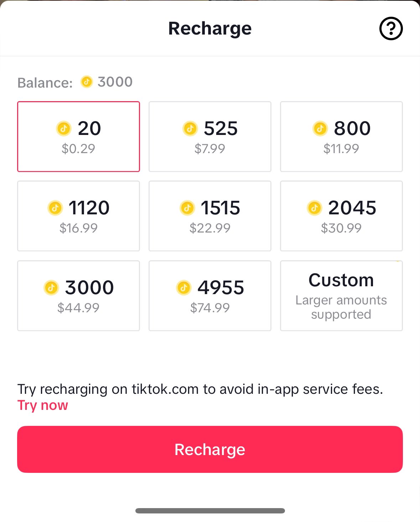Viewport: 420px width, 522px height.
Task: Select the 800 coins option
Action: pyautogui.click(x=341, y=136)
